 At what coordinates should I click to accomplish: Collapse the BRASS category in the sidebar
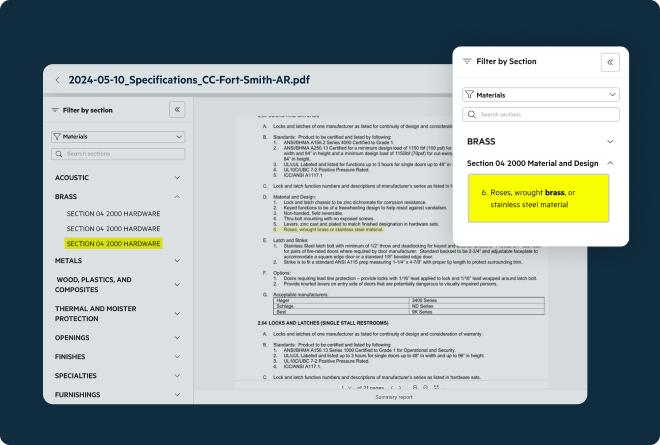click(177, 197)
